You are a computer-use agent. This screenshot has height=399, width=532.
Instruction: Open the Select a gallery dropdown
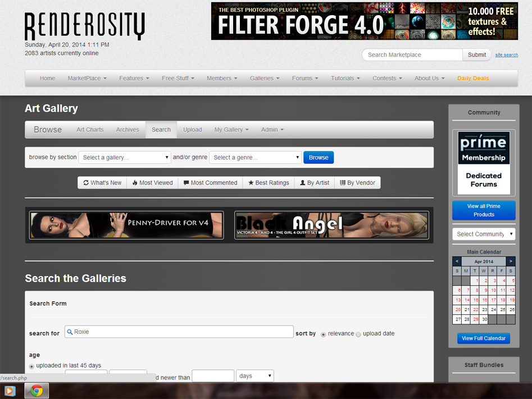point(125,157)
